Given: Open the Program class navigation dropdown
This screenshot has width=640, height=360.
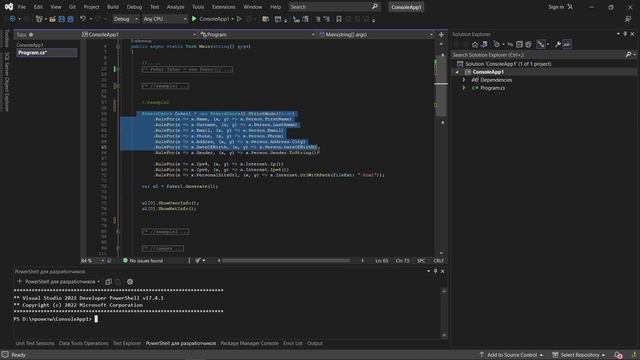Looking at the screenshot, I should click(257, 35).
